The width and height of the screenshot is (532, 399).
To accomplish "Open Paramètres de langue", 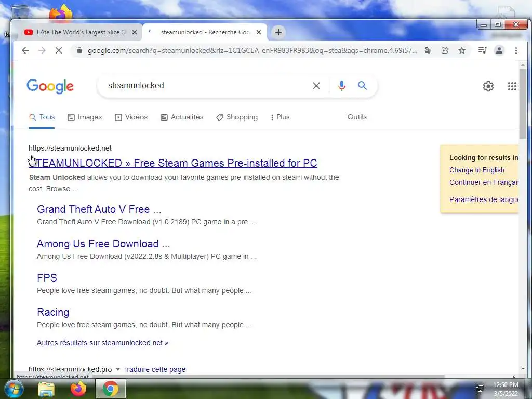I will pos(484,199).
